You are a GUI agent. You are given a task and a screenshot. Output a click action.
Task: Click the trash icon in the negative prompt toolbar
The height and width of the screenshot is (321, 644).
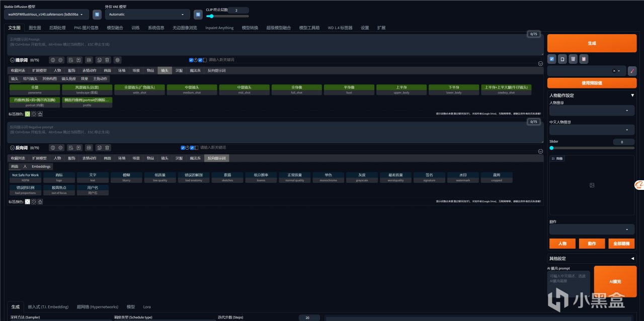107,148
